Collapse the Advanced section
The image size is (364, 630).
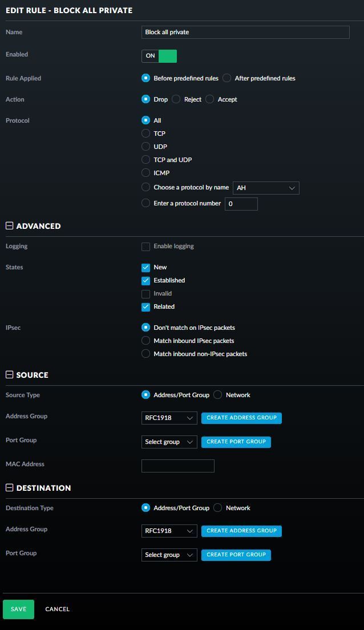click(x=9, y=226)
